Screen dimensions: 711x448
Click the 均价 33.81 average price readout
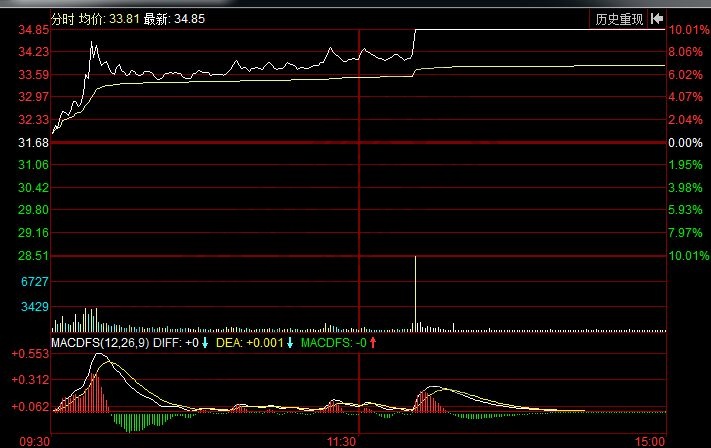[113, 19]
